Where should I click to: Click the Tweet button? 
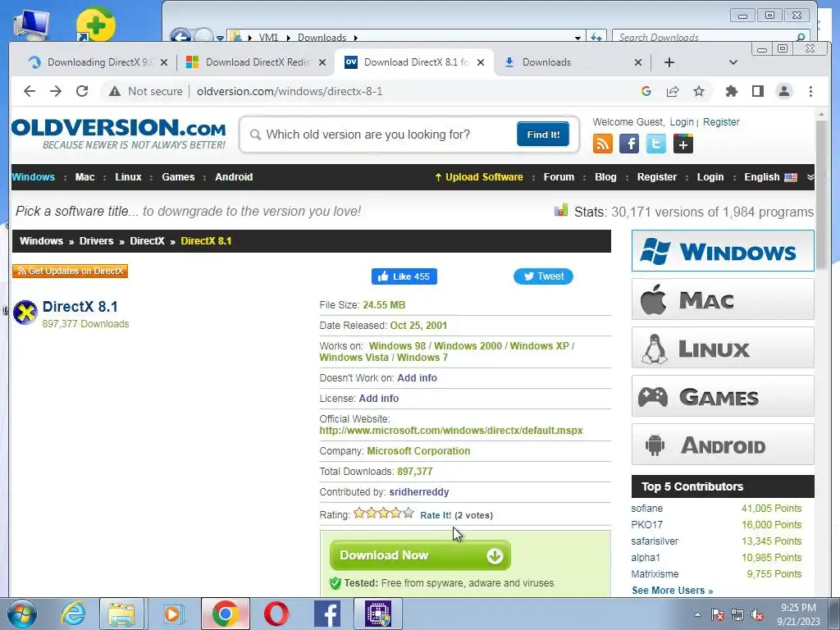tap(543, 276)
